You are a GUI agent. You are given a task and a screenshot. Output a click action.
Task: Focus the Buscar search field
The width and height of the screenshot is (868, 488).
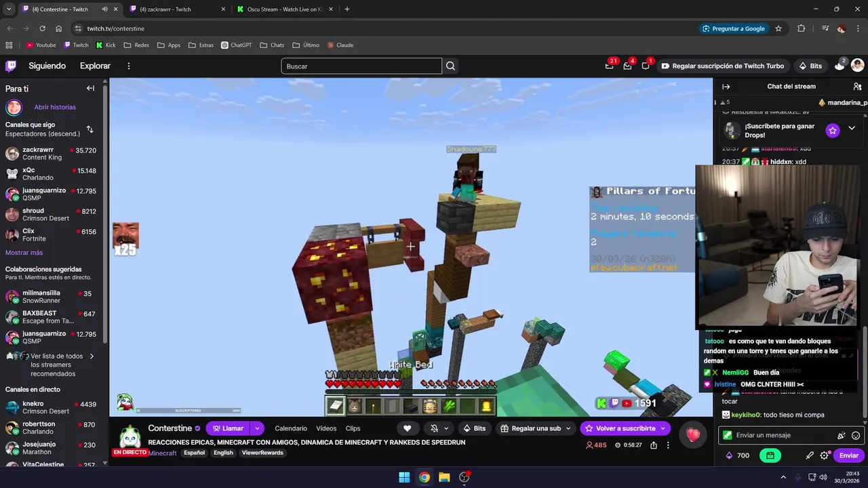[361, 66]
